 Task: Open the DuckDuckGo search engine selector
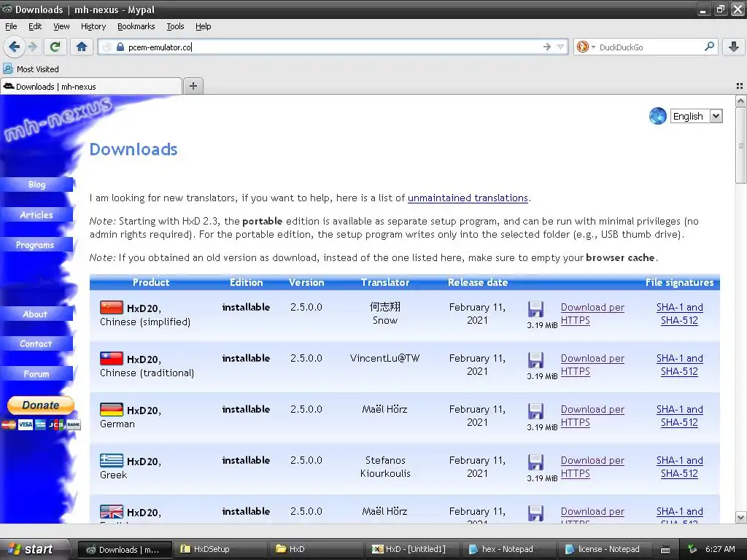(586, 47)
